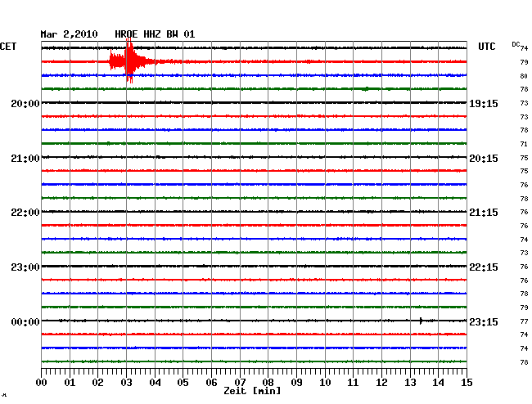This screenshot has height=404, width=532.
Task: Select the "23:00" CET time label
Action: (x=25, y=267)
